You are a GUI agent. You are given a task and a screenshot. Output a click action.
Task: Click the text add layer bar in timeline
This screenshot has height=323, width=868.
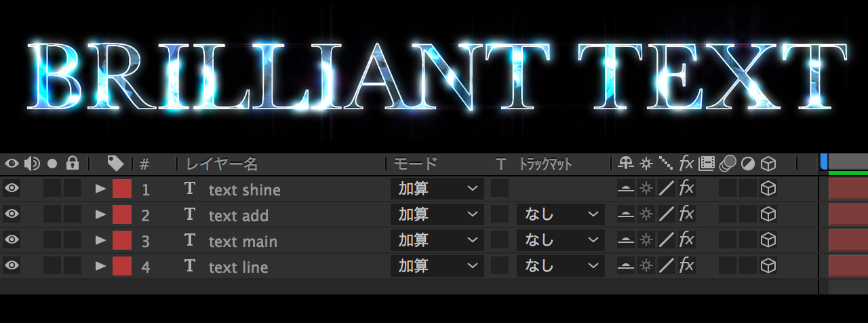(x=848, y=215)
